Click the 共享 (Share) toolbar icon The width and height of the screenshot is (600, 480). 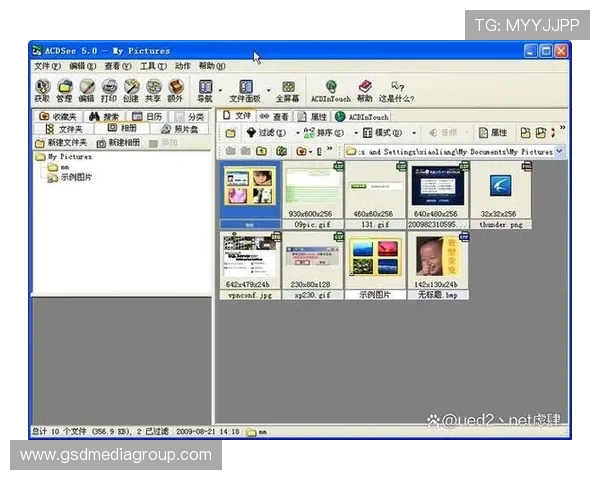point(153,90)
